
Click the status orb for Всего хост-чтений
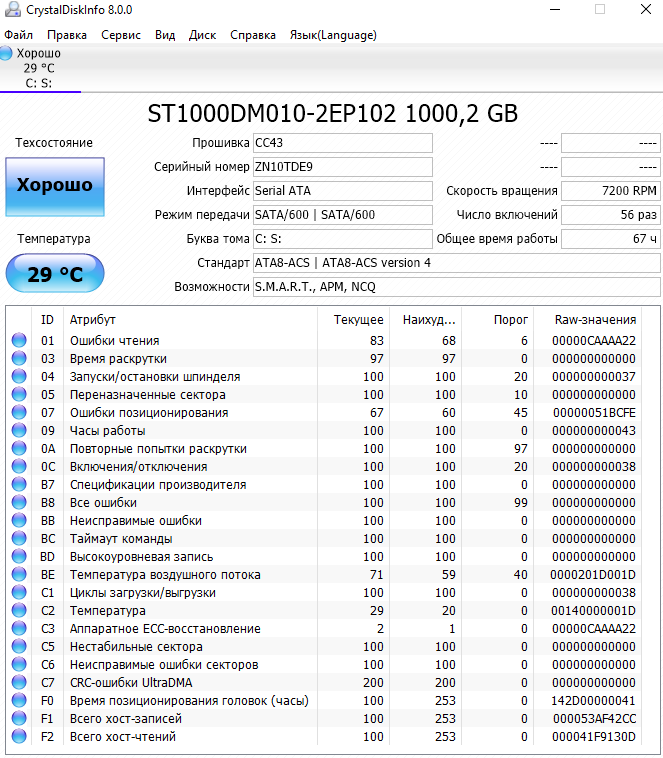coord(19,737)
